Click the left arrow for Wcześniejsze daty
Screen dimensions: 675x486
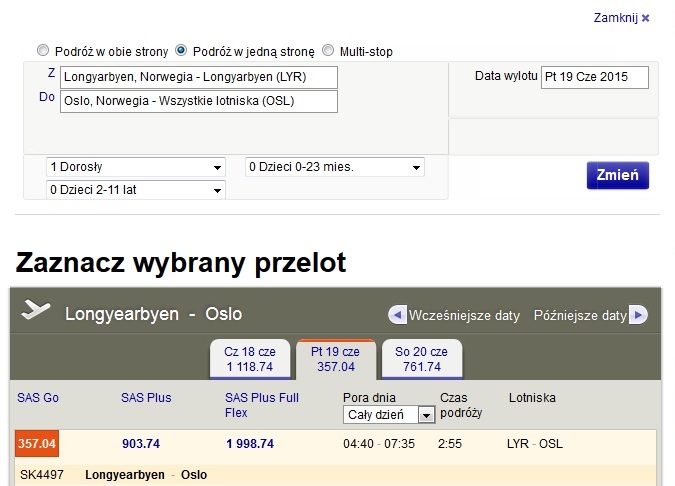[397, 315]
